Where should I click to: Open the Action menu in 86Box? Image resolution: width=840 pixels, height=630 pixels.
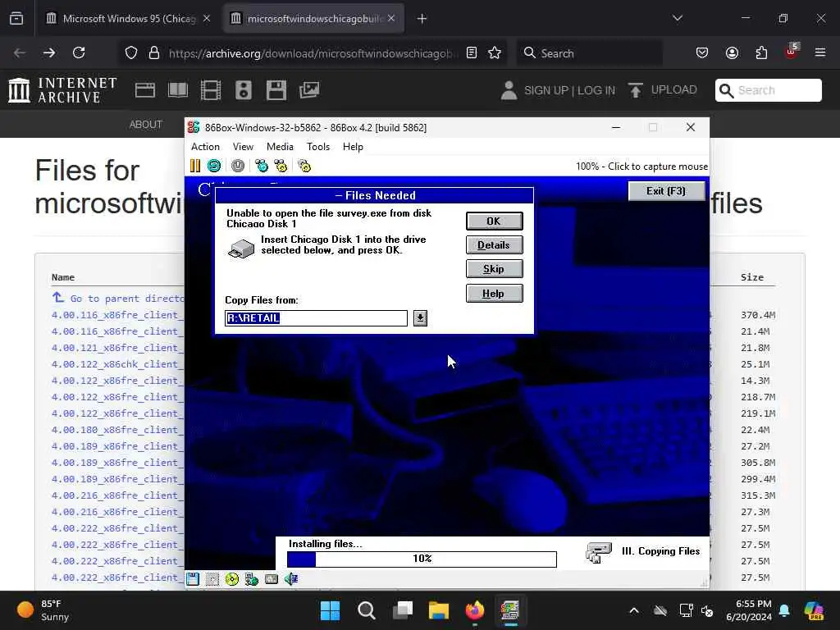pos(205,147)
